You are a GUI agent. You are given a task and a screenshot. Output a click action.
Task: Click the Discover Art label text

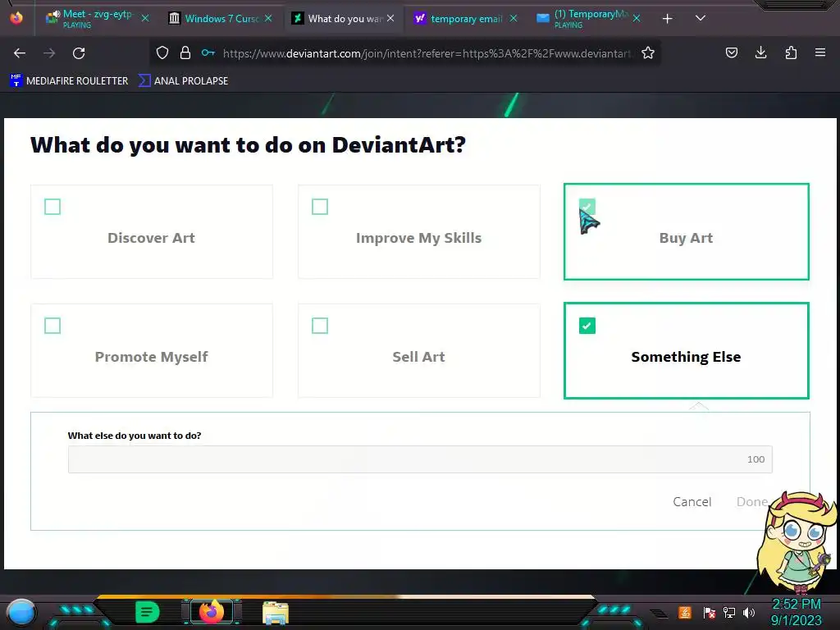point(151,238)
